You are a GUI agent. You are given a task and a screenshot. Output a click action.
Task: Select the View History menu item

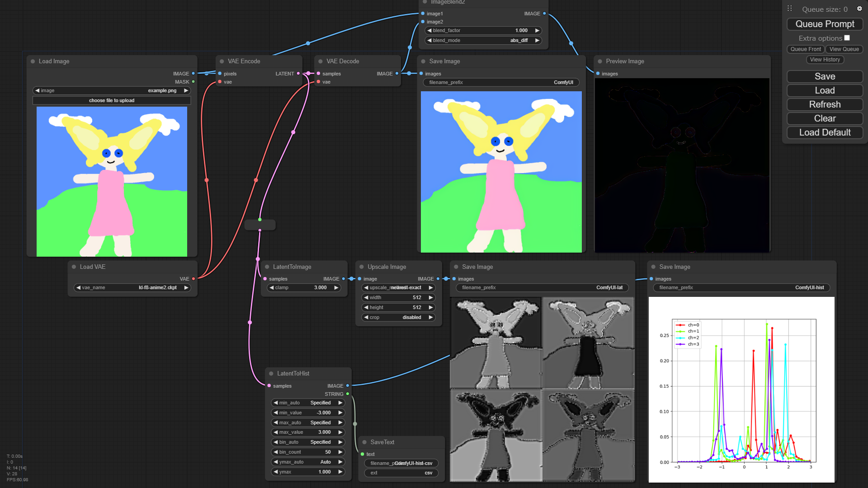click(825, 60)
